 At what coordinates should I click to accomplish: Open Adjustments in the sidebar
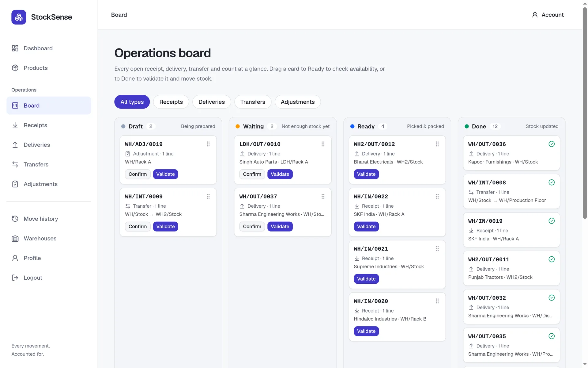coord(49,184)
